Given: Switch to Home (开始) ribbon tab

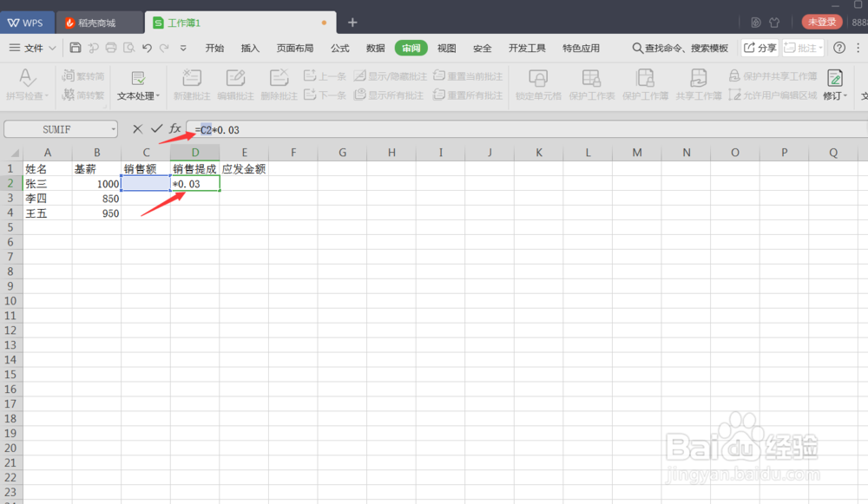Looking at the screenshot, I should pyautogui.click(x=214, y=48).
